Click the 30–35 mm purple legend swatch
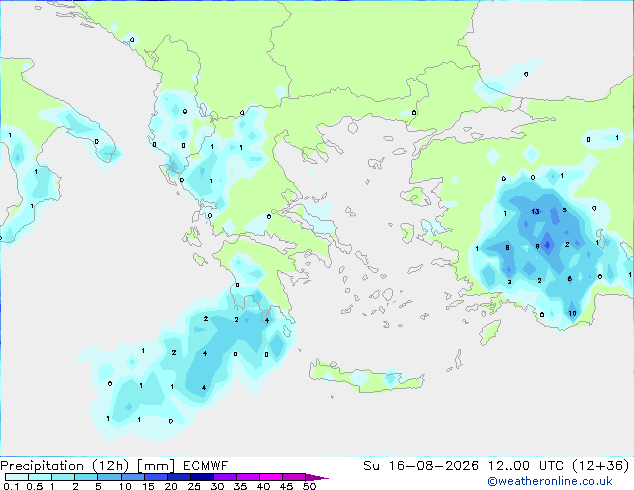This screenshot has height=490, width=634. (x=225, y=477)
